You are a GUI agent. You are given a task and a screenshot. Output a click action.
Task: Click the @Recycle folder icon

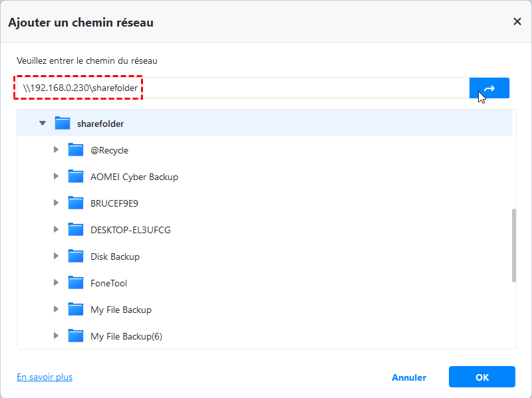(x=76, y=150)
